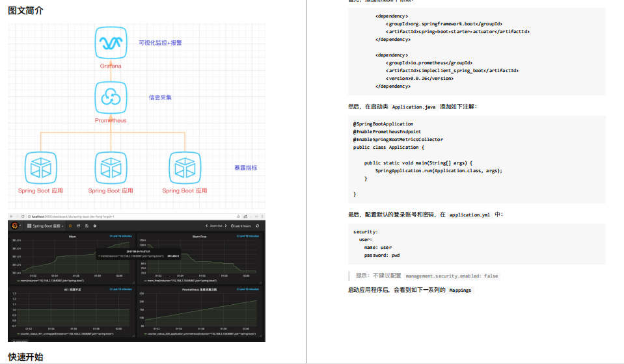Click the name: user YAML line

tap(378, 247)
